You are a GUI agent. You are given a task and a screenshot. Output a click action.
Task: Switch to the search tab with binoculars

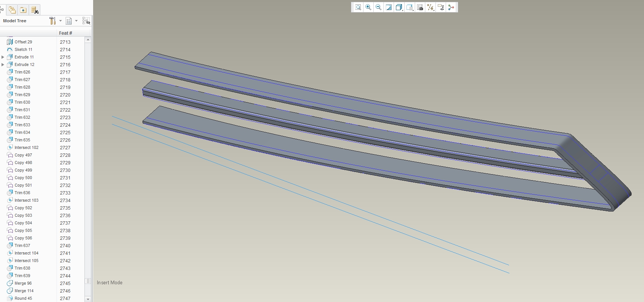coord(35,10)
